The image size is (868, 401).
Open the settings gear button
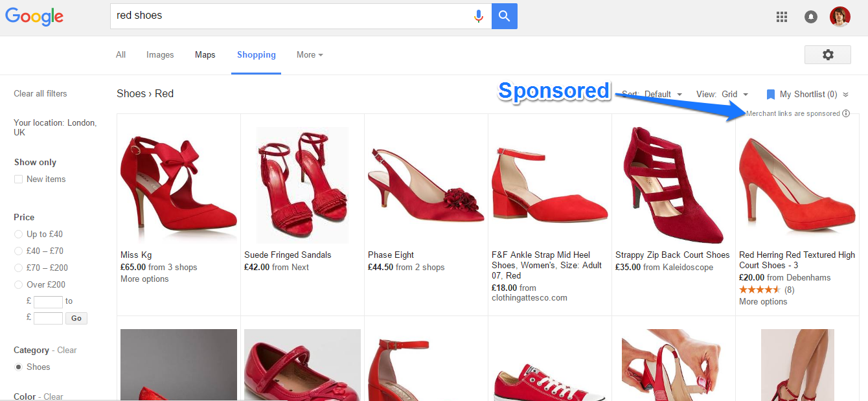(827, 55)
